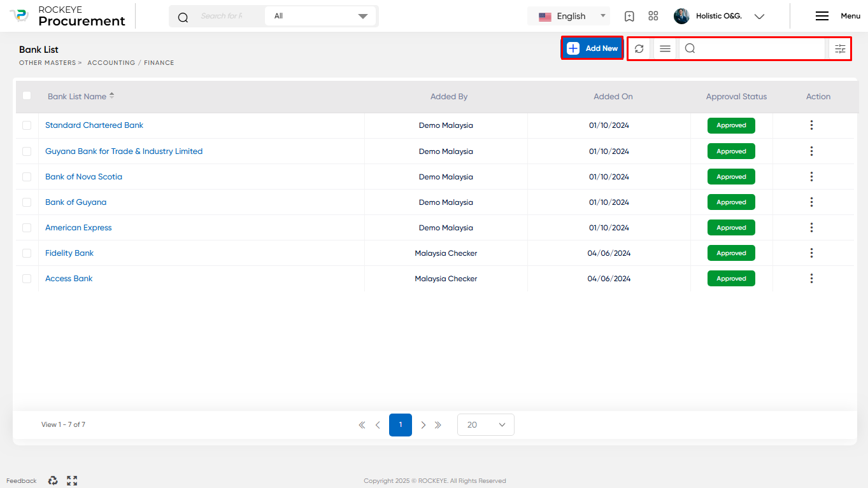Image resolution: width=868 pixels, height=488 pixels.
Task: Open the English language dropdown
Action: point(569,17)
